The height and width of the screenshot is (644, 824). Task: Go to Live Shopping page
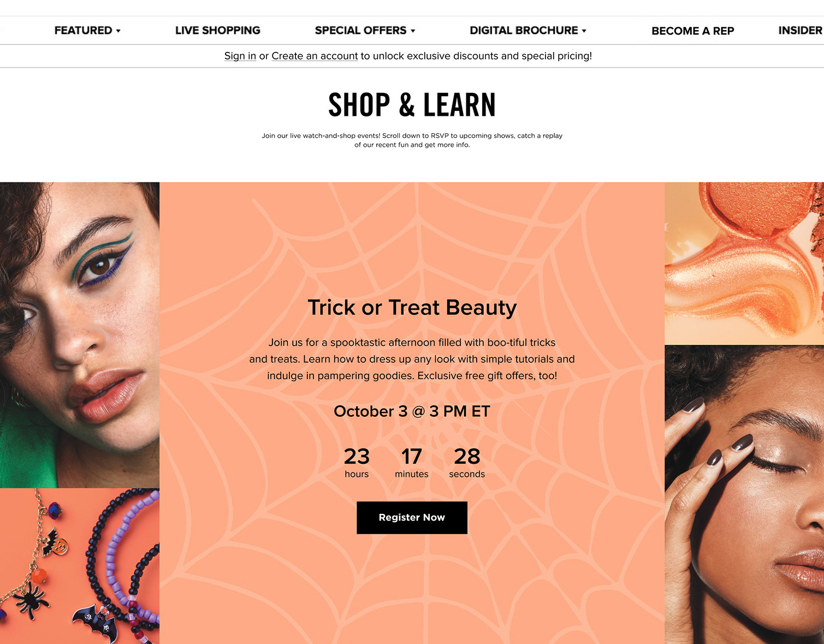pos(218,31)
